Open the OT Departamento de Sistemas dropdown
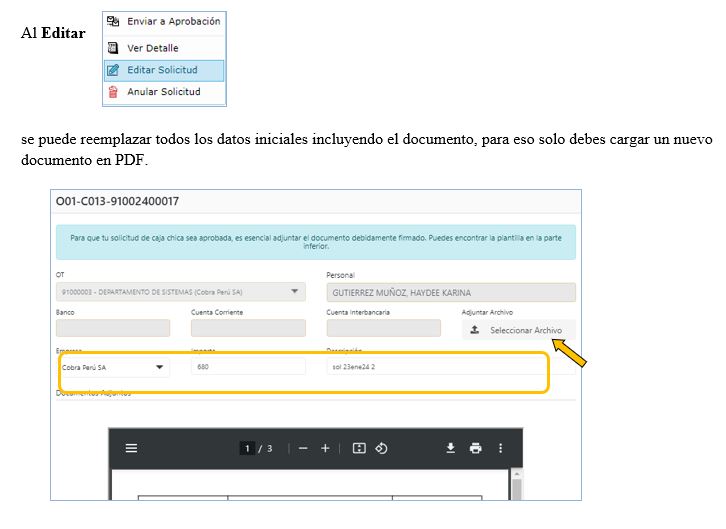The width and height of the screenshot is (726, 529). (x=181, y=292)
